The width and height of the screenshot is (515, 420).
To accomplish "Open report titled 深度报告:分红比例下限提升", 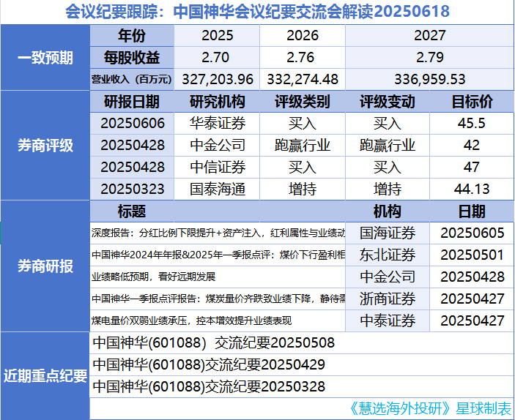I will point(218,233).
